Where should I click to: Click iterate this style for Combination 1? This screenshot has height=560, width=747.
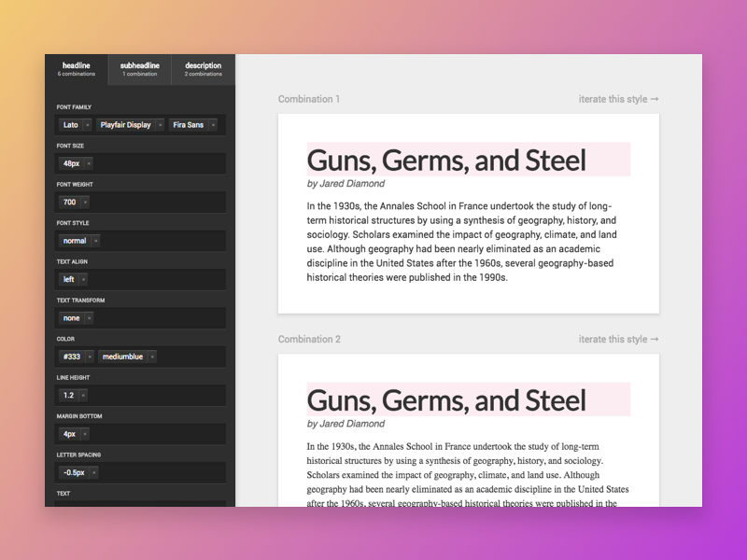pyautogui.click(x=618, y=99)
